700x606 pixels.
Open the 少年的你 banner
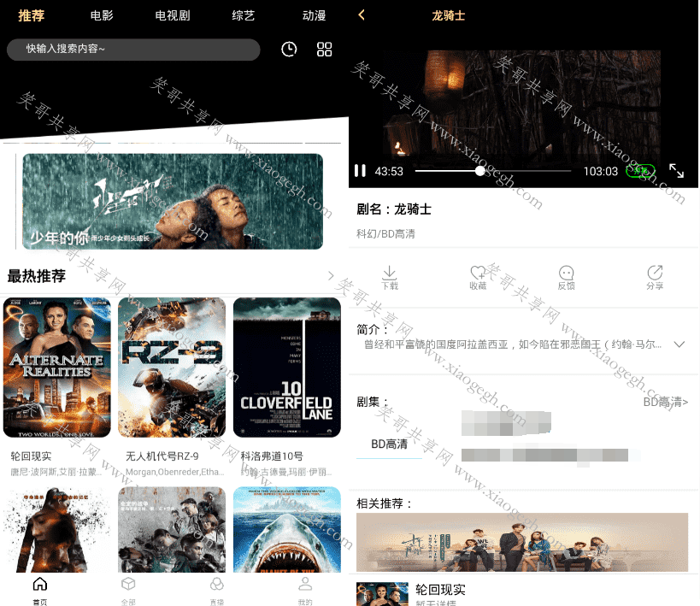point(173,202)
